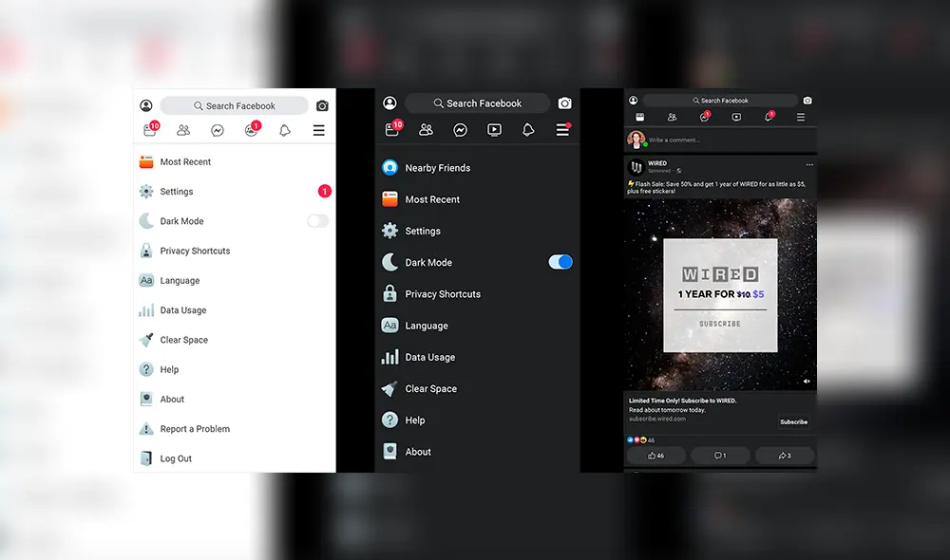Click the Log Out door icon
The width and height of the screenshot is (950, 560).
(146, 458)
